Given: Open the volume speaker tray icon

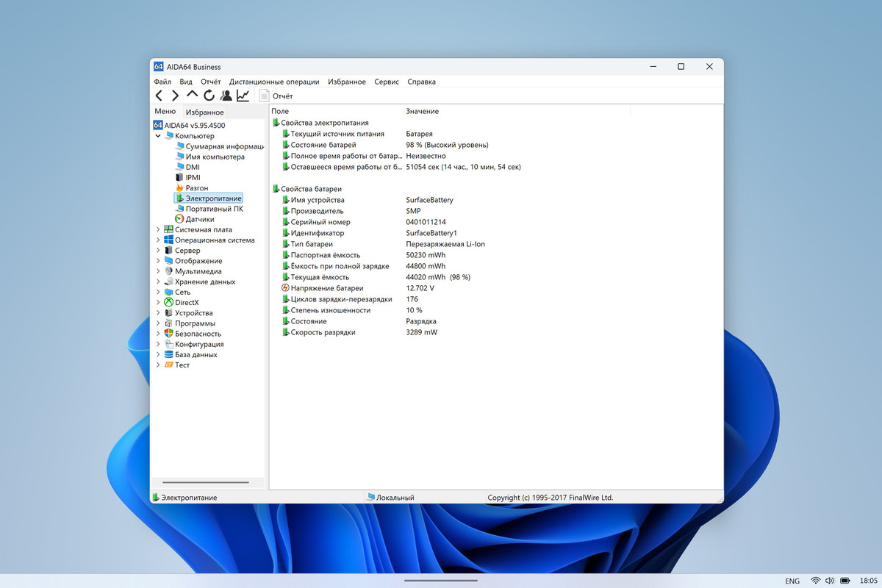Looking at the screenshot, I should pos(830,581).
